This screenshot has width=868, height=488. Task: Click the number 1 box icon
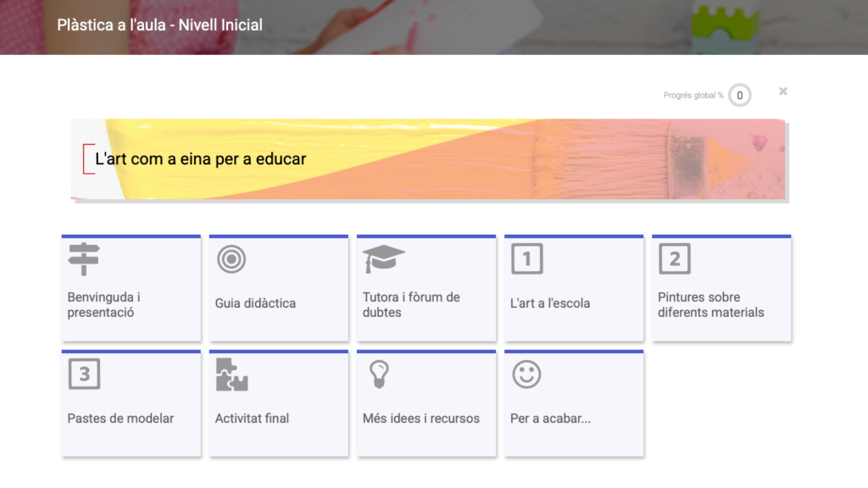526,258
